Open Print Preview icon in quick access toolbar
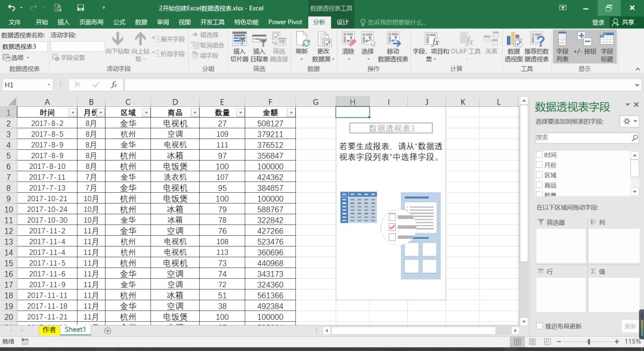Viewport: 644px width, 351px height. [x=58, y=8]
